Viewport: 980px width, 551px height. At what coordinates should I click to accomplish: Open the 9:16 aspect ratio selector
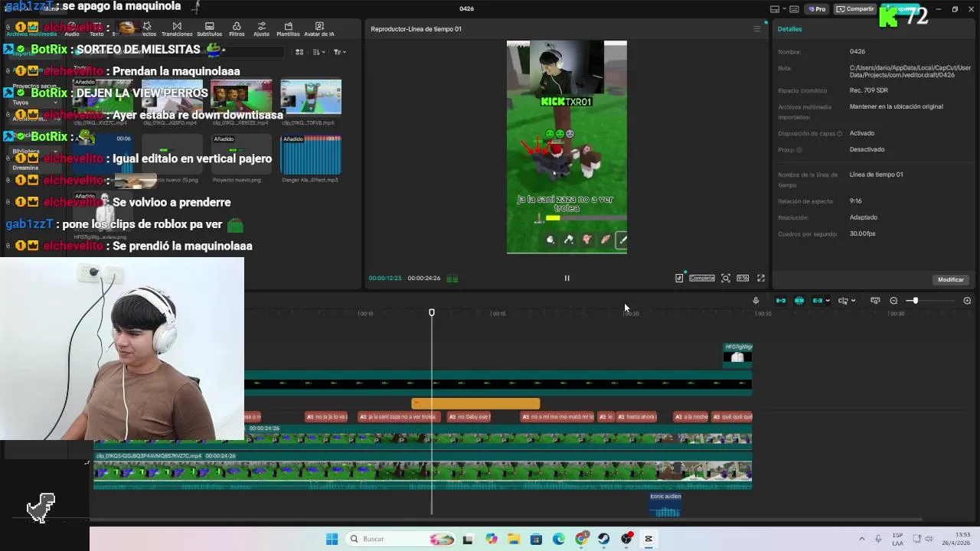pyautogui.click(x=743, y=278)
